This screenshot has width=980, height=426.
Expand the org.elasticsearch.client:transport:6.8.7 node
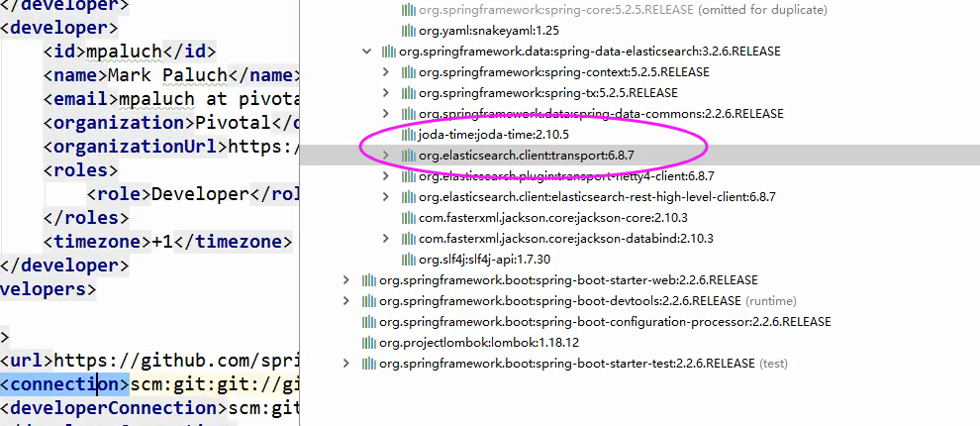(x=386, y=156)
